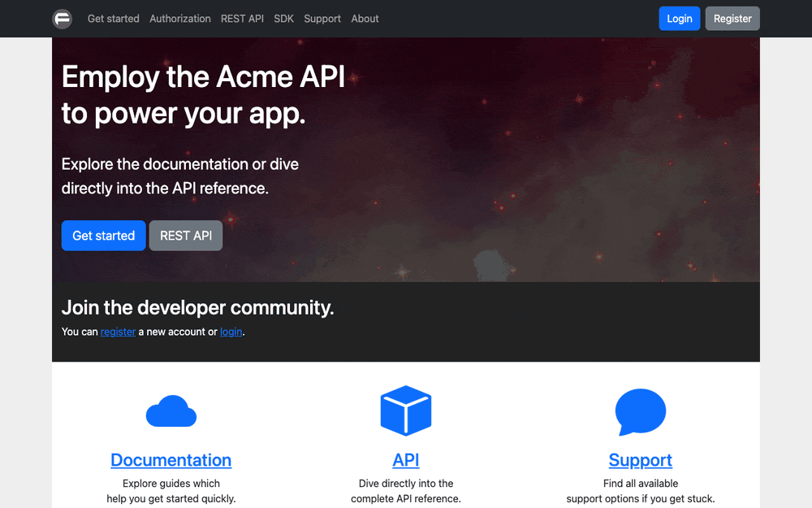Click the gray Register button
The width and height of the screenshot is (812, 508).
click(x=732, y=19)
